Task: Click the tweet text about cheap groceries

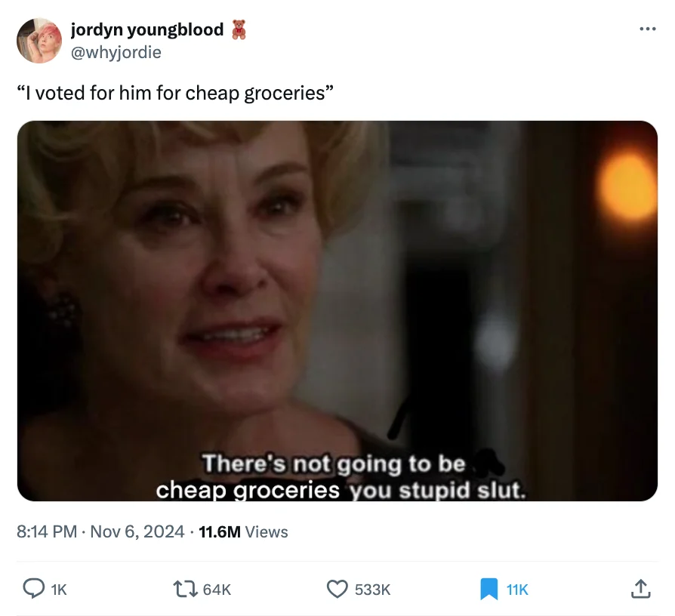Action: (x=174, y=93)
